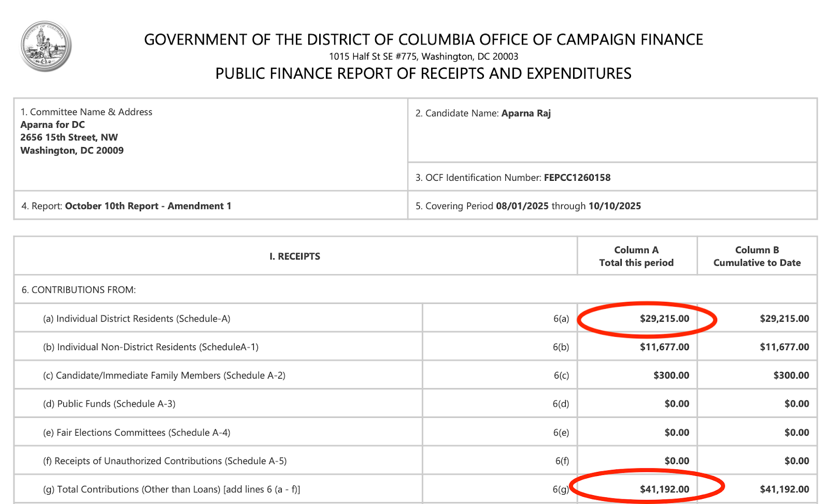The width and height of the screenshot is (829, 504).
Task: Select the Column B Cumulative to Date header
Action: click(x=756, y=256)
